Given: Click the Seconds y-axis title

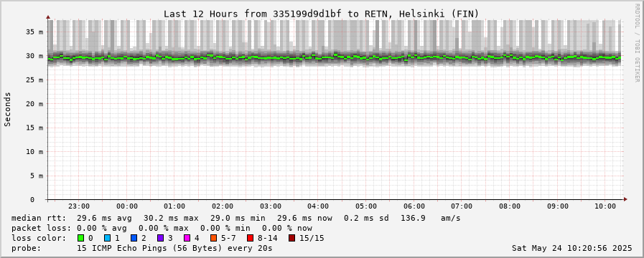Looking at the screenshot, I should pyautogui.click(x=7, y=109).
